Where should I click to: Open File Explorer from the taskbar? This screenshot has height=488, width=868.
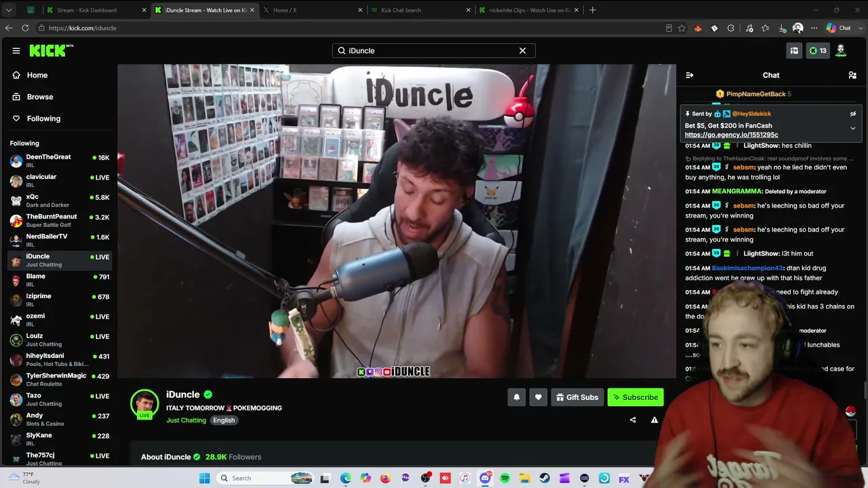[525, 479]
